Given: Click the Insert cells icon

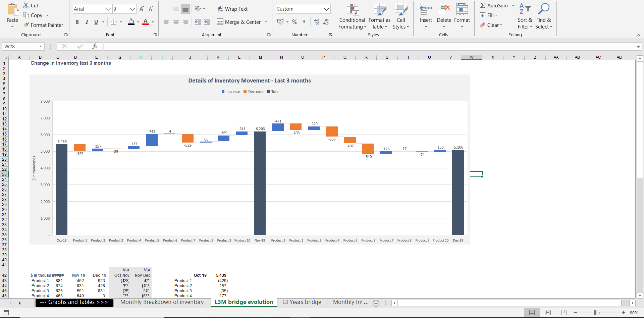Looking at the screenshot, I should 426,9.
